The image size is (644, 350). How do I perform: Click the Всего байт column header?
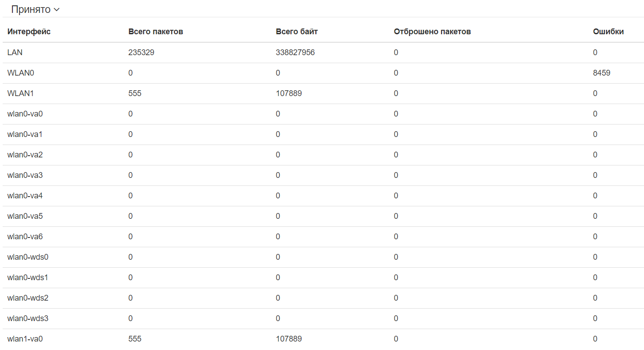tap(297, 32)
